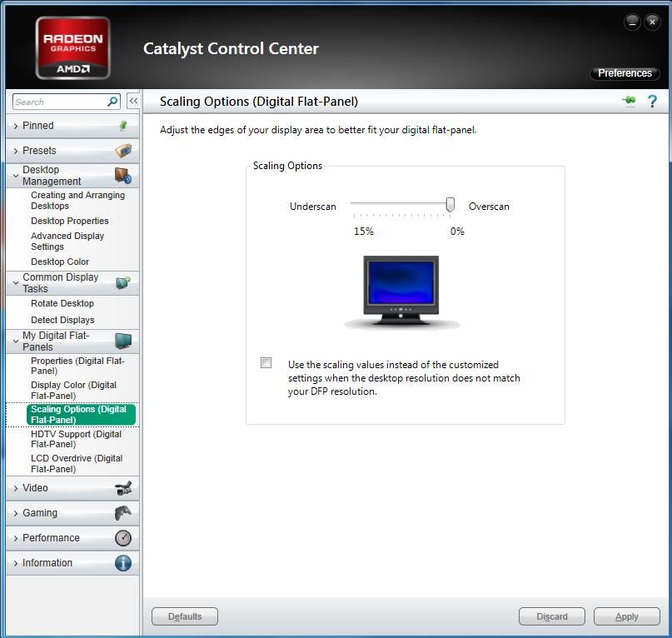Click the monitor preview image

401,292
